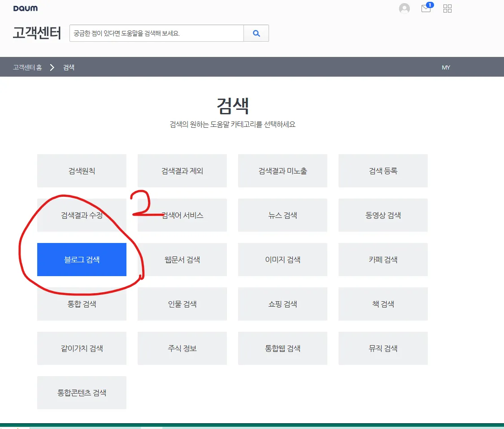Open the mail icon with notification badge
This screenshot has height=429, width=504.
tap(425, 9)
